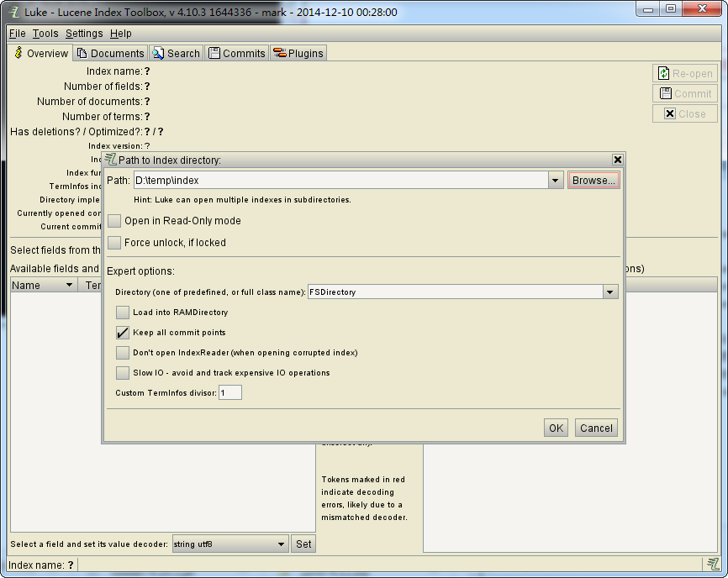Click the Custom TermInfos divisor field
728x578 pixels.
(x=230, y=393)
